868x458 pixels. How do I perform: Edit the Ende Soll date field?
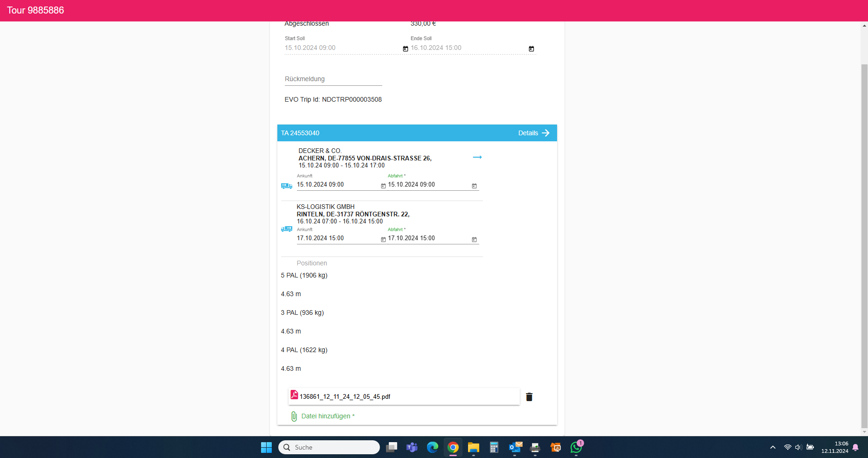point(468,48)
